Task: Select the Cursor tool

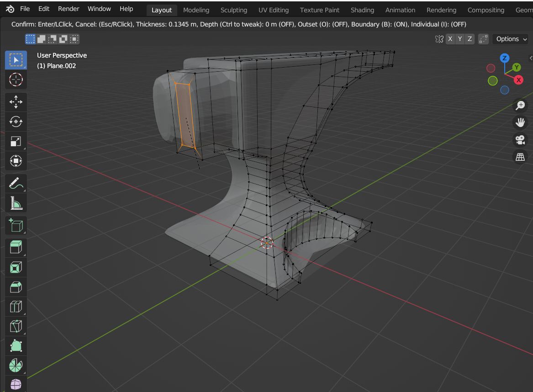Action: click(x=16, y=80)
